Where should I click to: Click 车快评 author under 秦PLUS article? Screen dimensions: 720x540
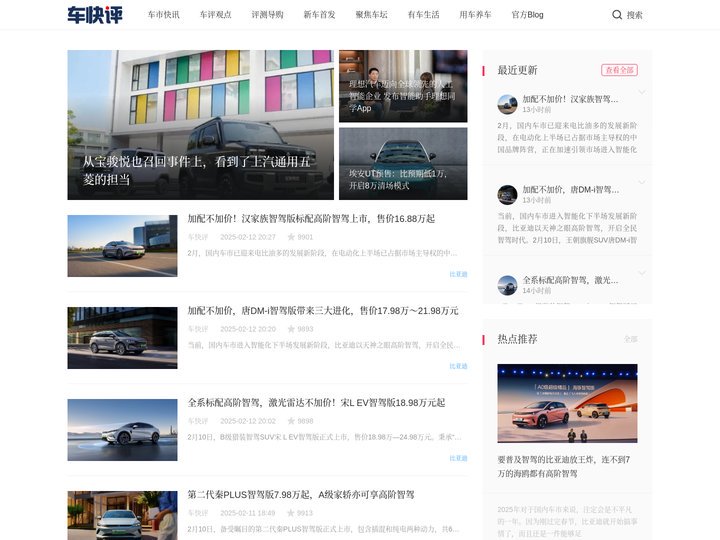point(198,513)
